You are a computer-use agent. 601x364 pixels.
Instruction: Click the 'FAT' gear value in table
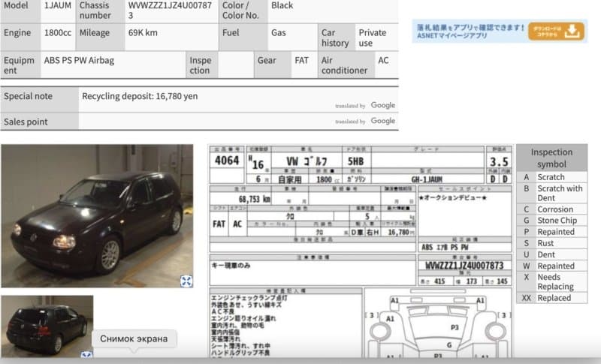tap(301, 61)
